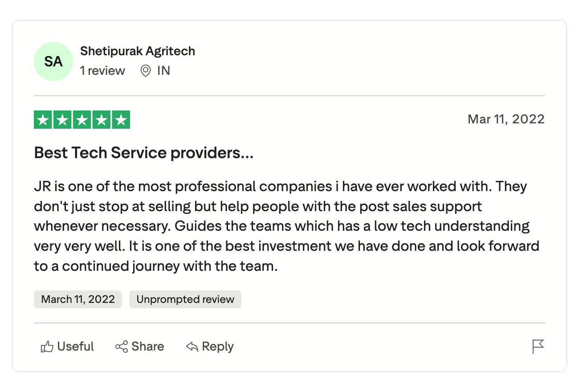Click the fifth green rating star
This screenshot has height=392, width=579.
tap(121, 120)
